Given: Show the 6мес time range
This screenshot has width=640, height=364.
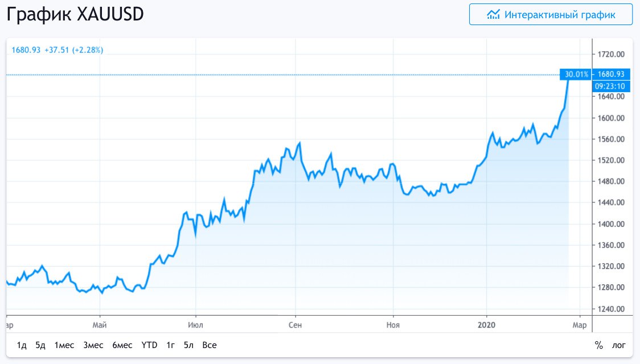Looking at the screenshot, I should point(122,345).
